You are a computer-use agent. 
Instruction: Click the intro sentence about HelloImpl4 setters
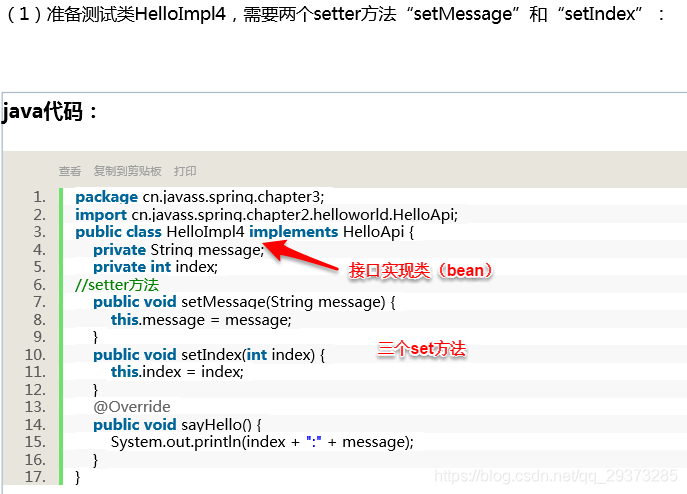coord(336,14)
